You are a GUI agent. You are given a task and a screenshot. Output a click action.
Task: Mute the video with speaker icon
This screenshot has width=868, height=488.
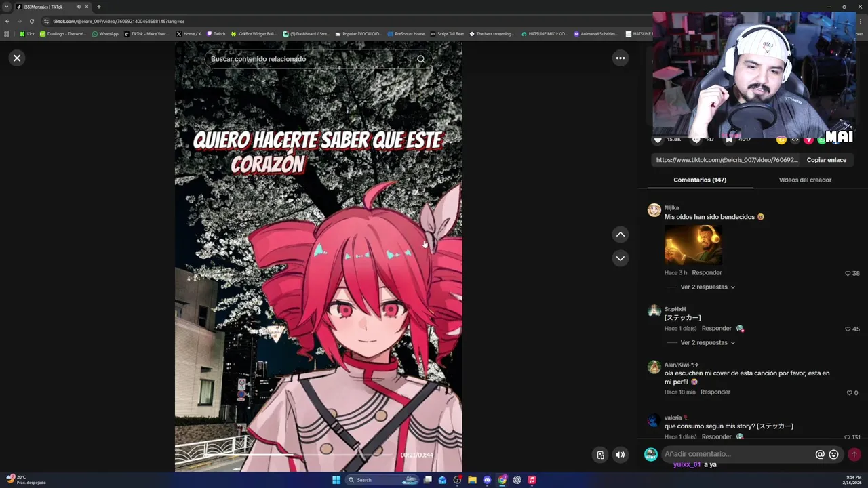[x=620, y=455]
